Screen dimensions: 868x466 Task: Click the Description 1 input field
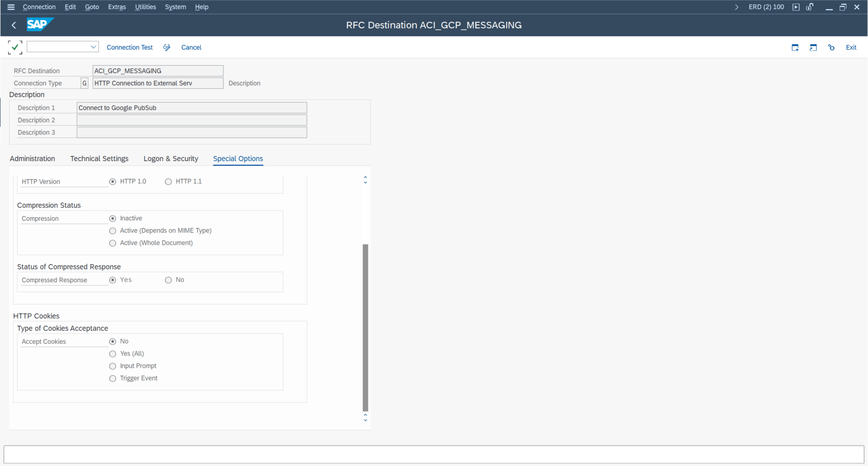click(x=192, y=108)
